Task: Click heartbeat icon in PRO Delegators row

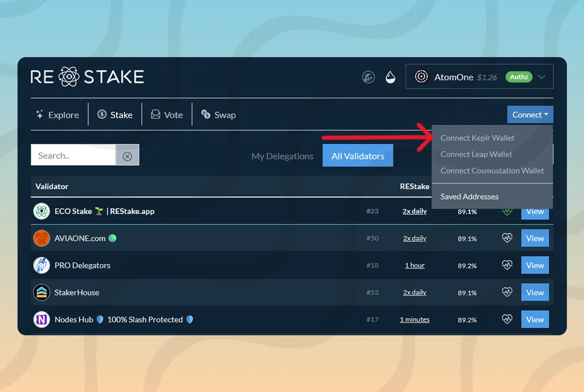Action: pyautogui.click(x=507, y=265)
